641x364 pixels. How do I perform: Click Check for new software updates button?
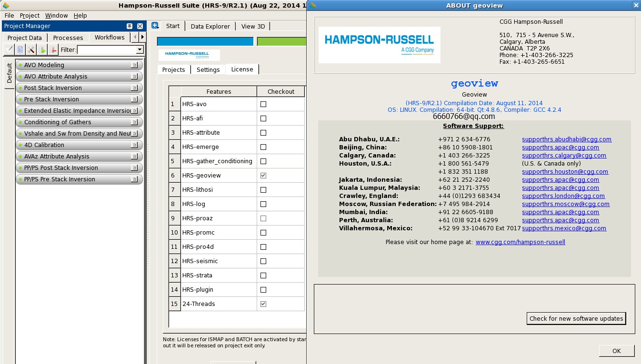click(576, 318)
